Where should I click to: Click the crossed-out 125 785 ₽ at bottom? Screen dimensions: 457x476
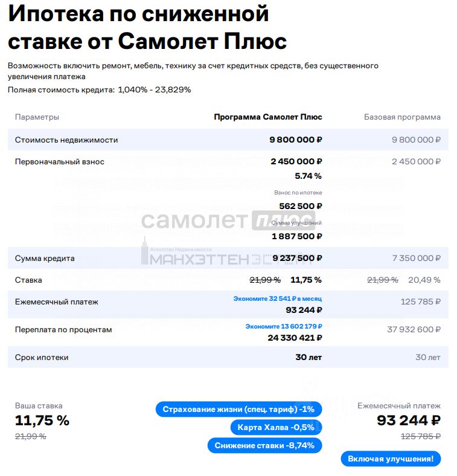pyautogui.click(x=421, y=437)
